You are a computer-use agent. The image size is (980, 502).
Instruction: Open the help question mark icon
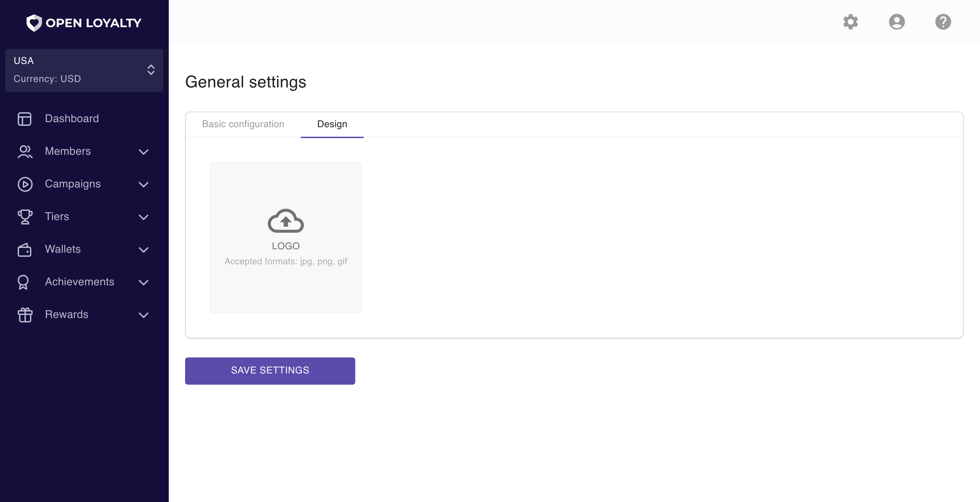coord(943,22)
